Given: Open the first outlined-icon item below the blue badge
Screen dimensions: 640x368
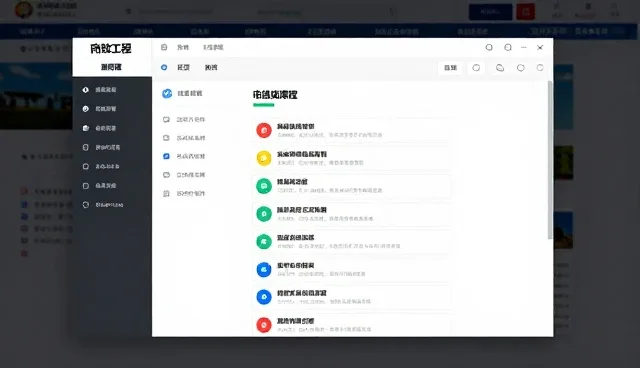Looking at the screenshot, I should point(184,120).
